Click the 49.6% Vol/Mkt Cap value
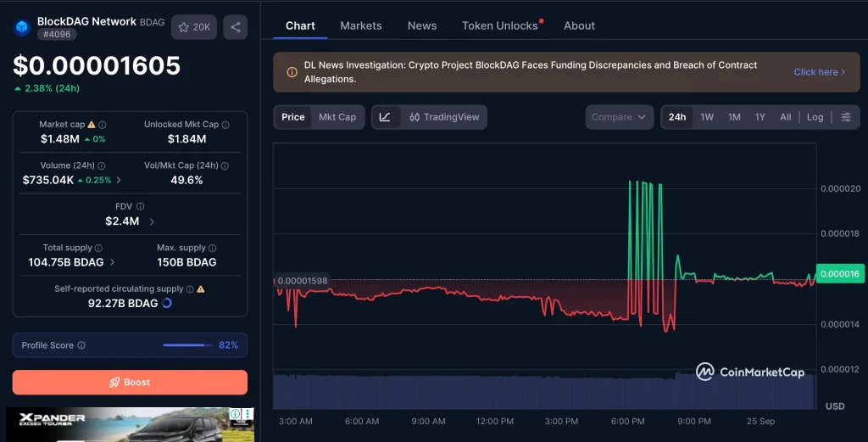The width and height of the screenshot is (868, 442). 186,180
